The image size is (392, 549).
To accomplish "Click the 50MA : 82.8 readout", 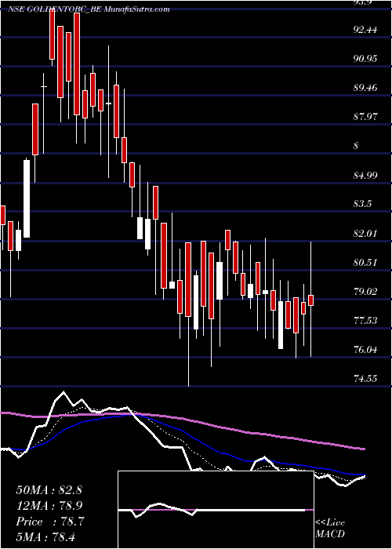I will pyautogui.click(x=49, y=490).
